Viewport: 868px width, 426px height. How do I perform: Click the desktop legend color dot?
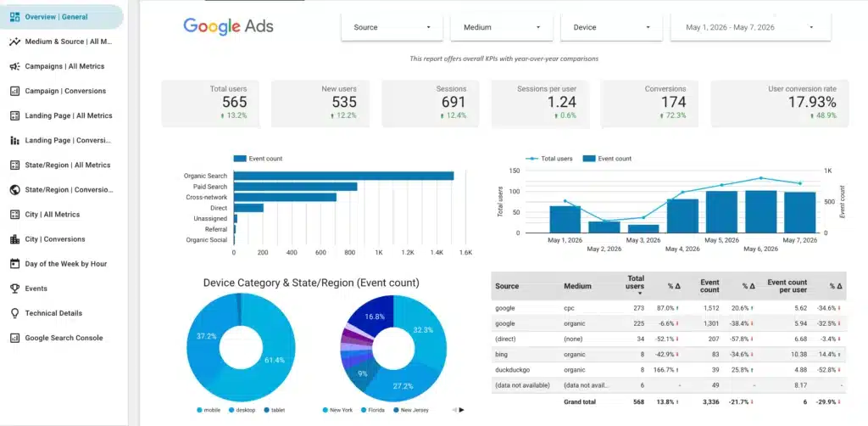point(233,410)
